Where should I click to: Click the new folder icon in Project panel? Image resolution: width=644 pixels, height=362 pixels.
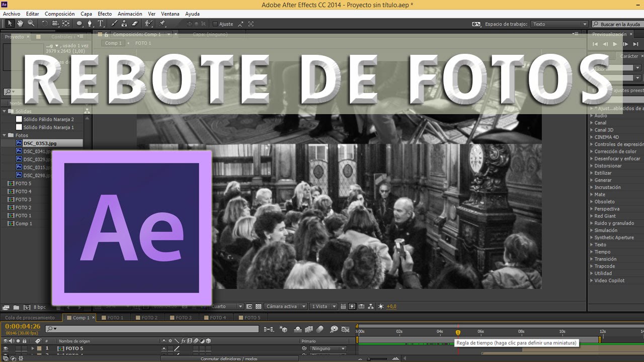16,307
